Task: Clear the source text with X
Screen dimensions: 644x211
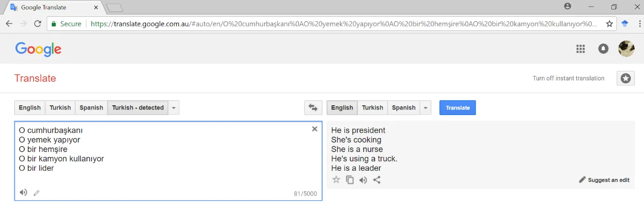Action: point(314,129)
